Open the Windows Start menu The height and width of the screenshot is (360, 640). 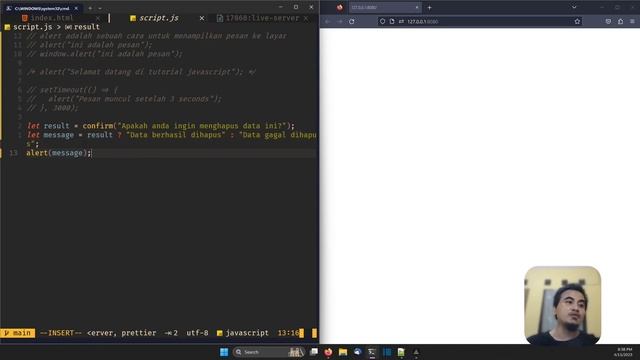click(224, 352)
